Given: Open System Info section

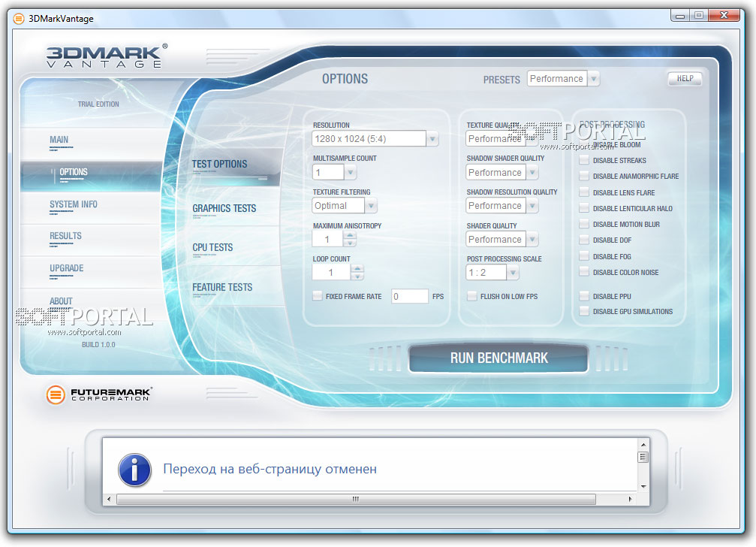Looking at the screenshot, I should tap(74, 204).
